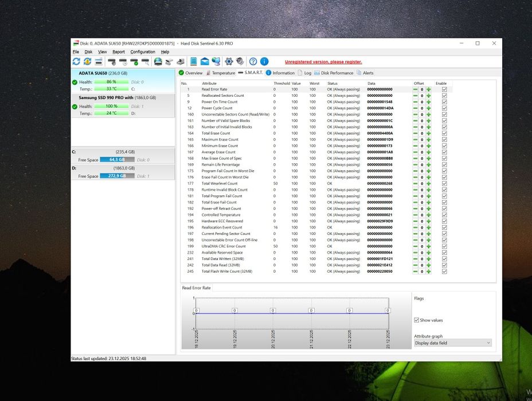This screenshot has width=532, height=401.
Task: Open the Configuration menu
Action: [x=142, y=52]
